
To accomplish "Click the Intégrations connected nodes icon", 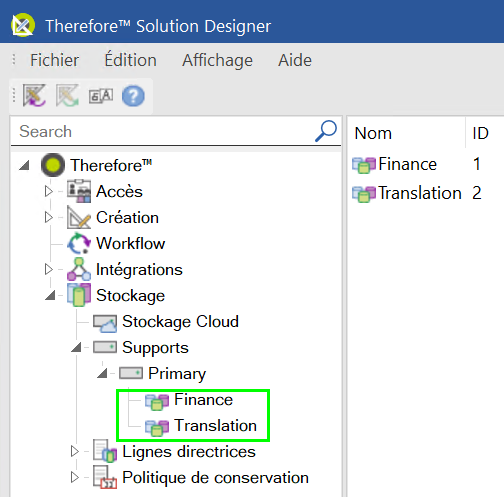I will coord(79,269).
